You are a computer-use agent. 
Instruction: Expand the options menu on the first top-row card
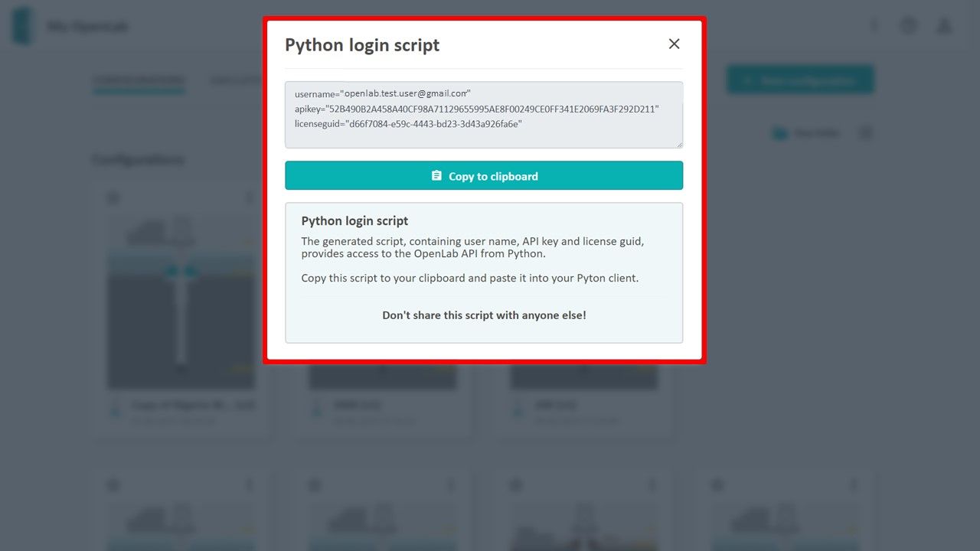pyautogui.click(x=249, y=198)
